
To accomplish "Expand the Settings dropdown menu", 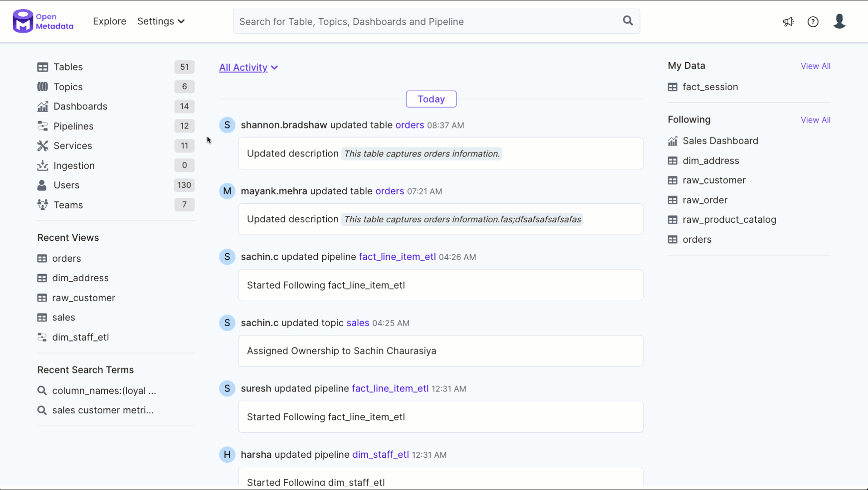I will (161, 21).
